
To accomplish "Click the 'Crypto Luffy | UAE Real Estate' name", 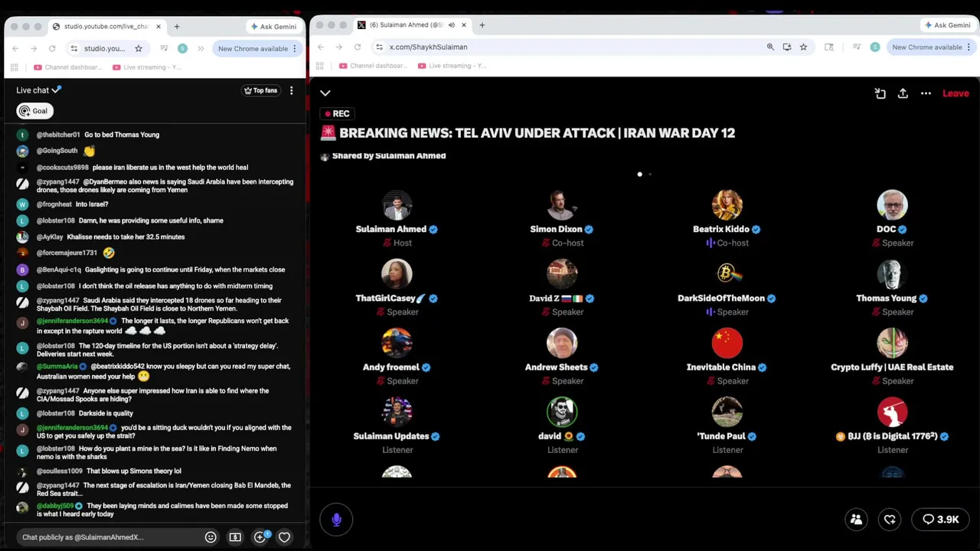I will pyautogui.click(x=892, y=367).
